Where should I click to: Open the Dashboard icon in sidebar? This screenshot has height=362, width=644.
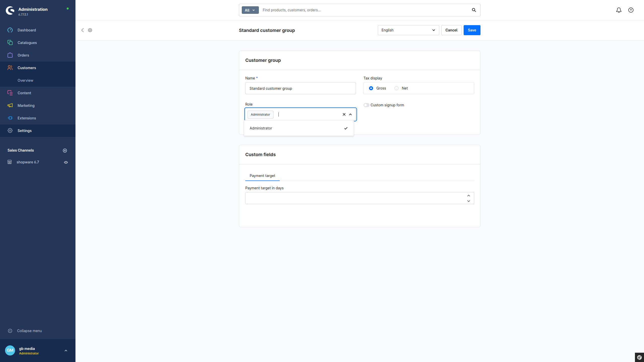pos(10,30)
